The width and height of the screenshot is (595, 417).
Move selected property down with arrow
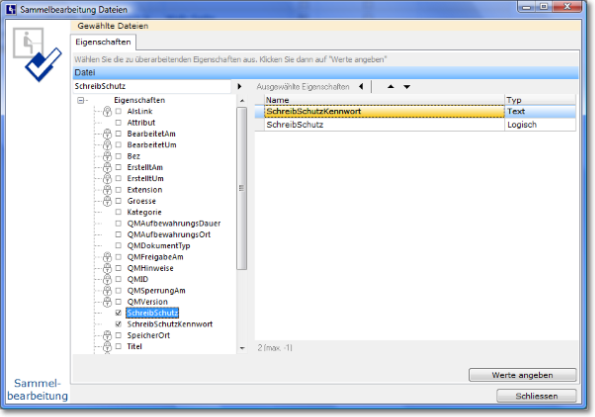coord(407,87)
